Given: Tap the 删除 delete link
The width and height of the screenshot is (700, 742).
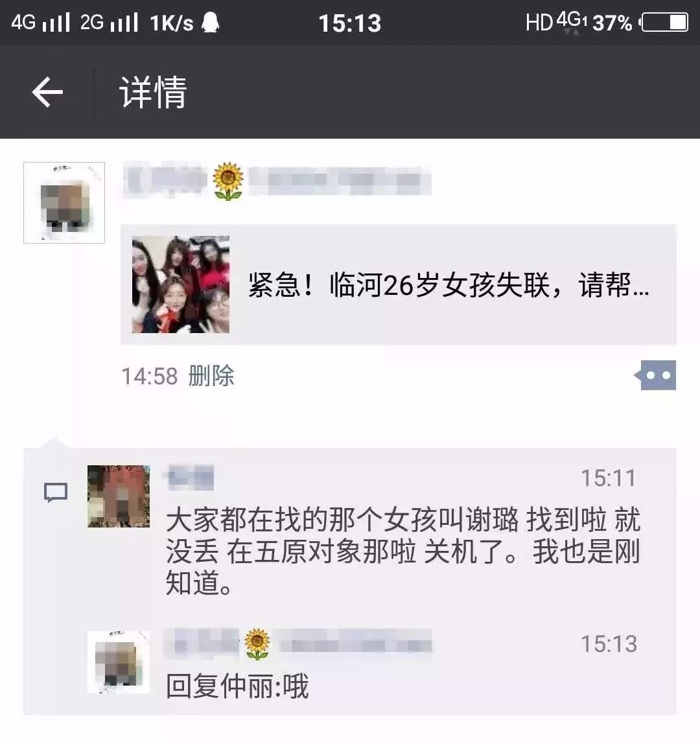Looking at the screenshot, I should 211,377.
